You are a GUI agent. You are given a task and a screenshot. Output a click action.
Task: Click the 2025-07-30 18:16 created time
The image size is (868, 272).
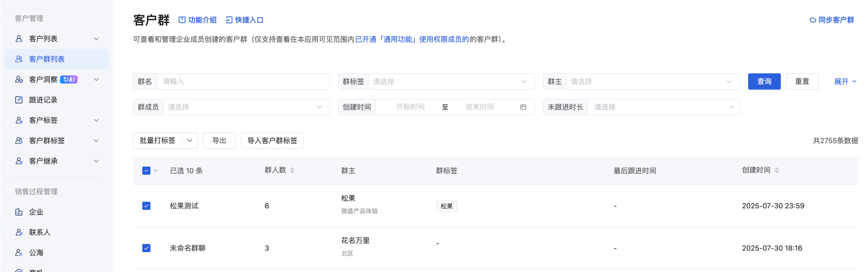772,248
